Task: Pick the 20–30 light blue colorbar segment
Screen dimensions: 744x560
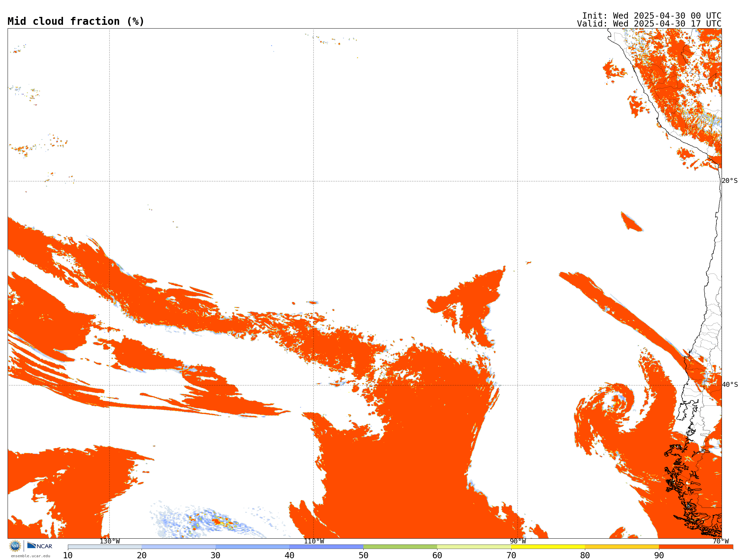Action: (178, 547)
